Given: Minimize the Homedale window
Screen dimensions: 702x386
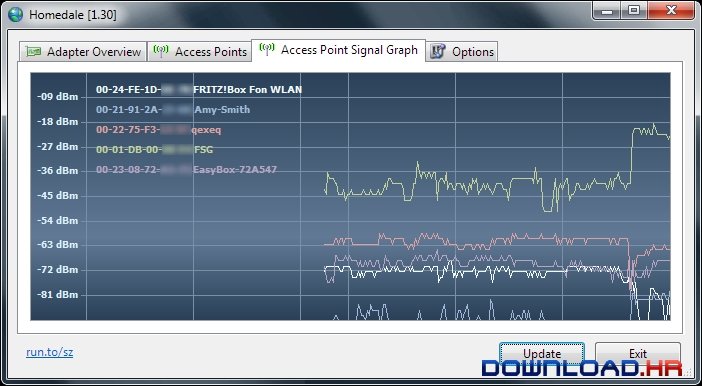Looking at the screenshot, I should [x=608, y=10].
